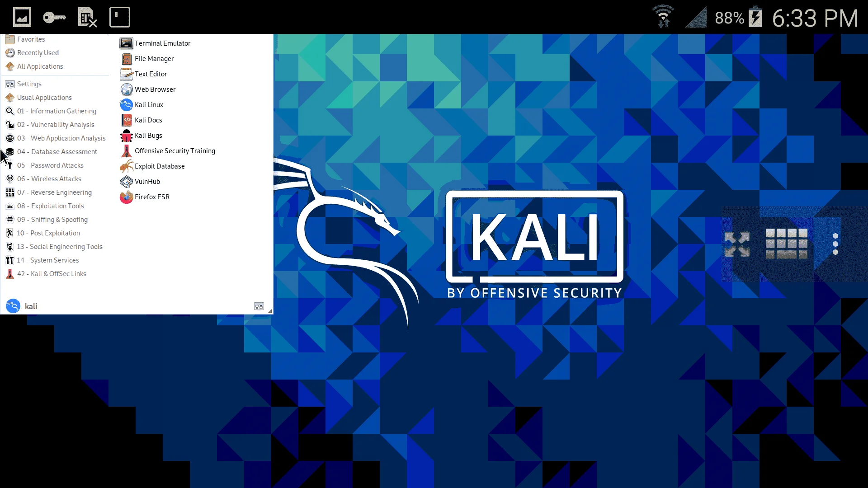Screen dimensions: 868x488
Task: Open 07 - Reverse Engineering category
Action: 48,192
